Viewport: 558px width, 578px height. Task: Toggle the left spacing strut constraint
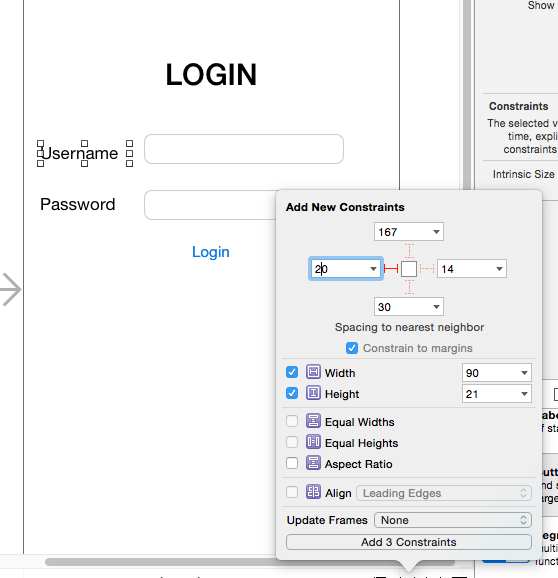(391, 269)
